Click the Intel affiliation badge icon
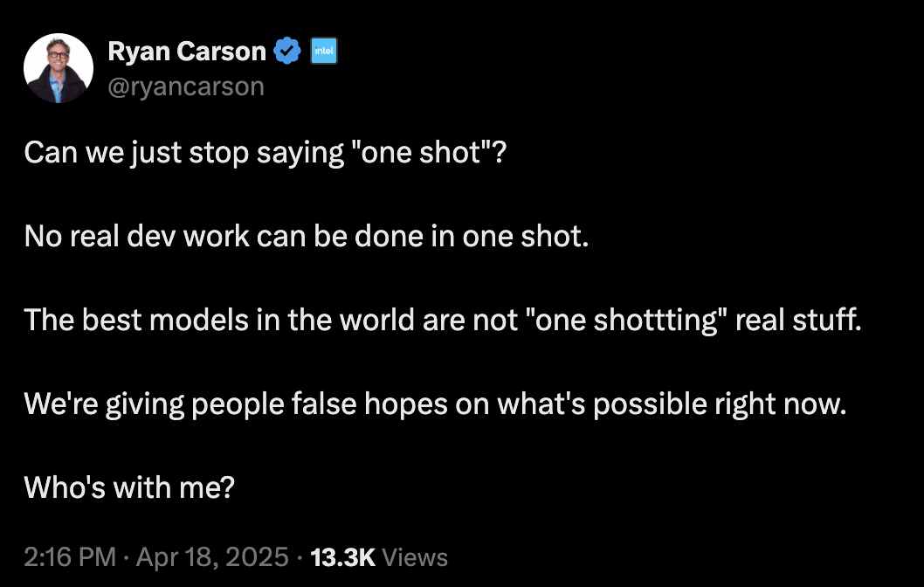Image resolution: width=924 pixels, height=587 pixels. click(x=324, y=51)
